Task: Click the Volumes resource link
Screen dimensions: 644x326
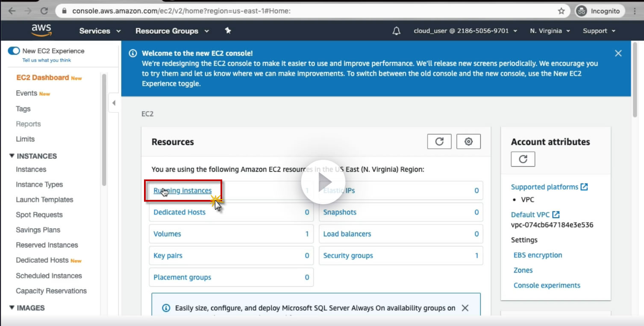Action: pyautogui.click(x=167, y=234)
